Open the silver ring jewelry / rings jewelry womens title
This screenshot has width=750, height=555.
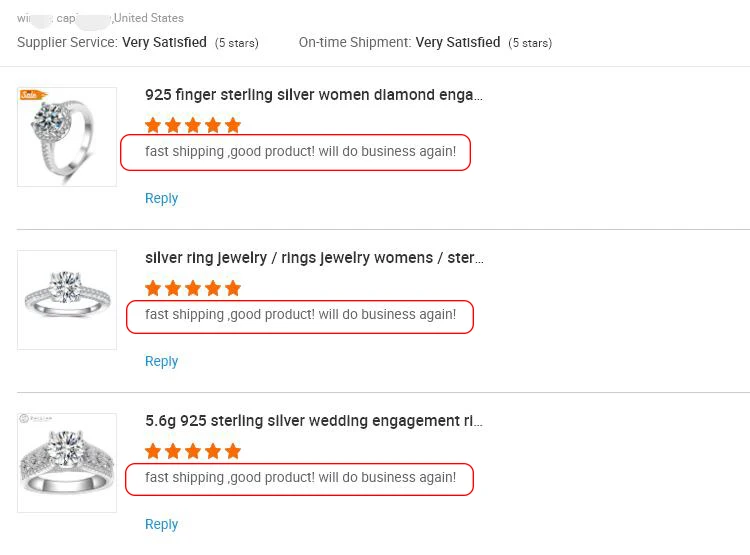click(x=314, y=258)
